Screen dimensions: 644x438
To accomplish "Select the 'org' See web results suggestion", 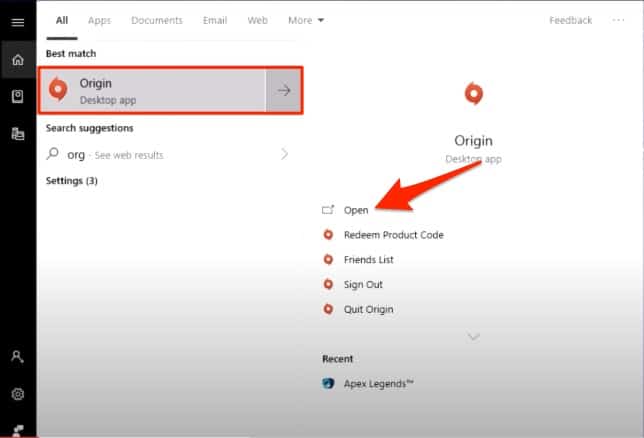I will point(168,154).
